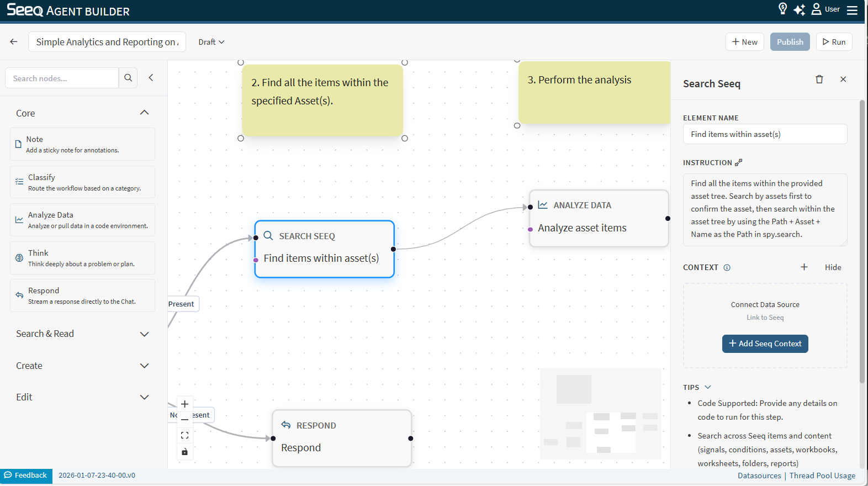Screen dimensions: 868x486
Task: Select the 'Find items within asset(s)' node
Action: click(325, 249)
